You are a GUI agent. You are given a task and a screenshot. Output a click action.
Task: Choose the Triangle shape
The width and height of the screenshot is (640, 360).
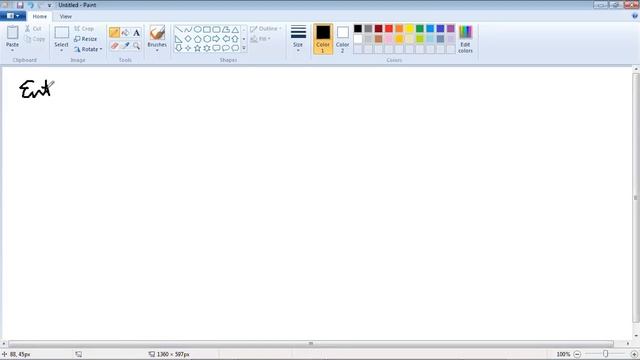click(x=235, y=29)
